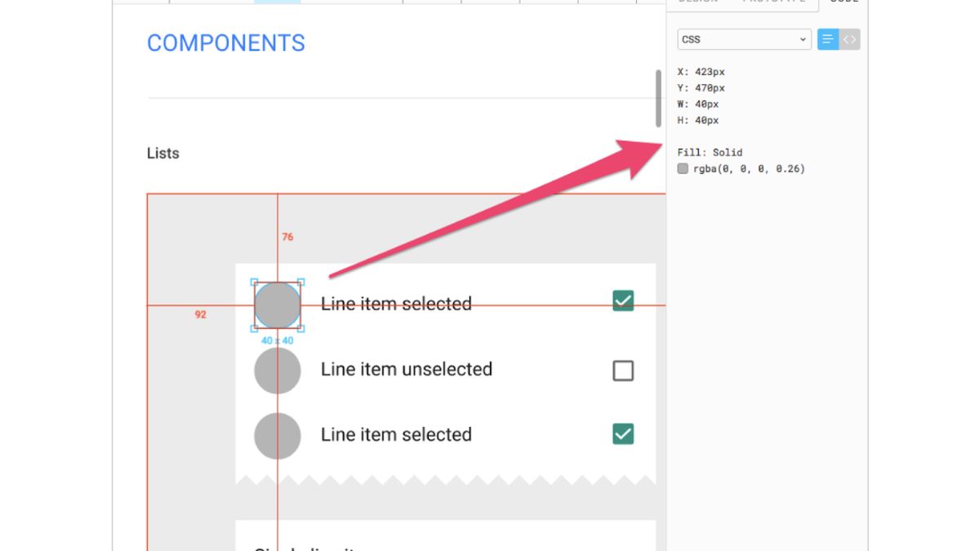Viewport: 980px width, 551px height.
Task: Click the canvas vertical scrollbar thumb
Action: point(658,98)
